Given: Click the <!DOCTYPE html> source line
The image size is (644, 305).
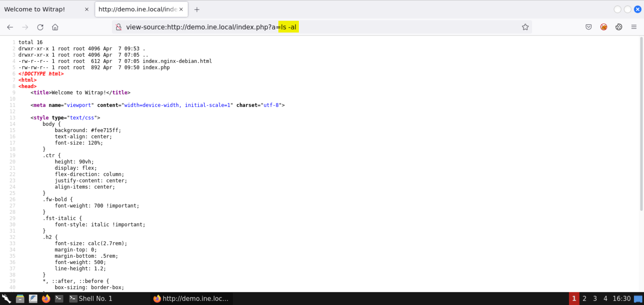Looking at the screenshot, I should click(x=41, y=74).
